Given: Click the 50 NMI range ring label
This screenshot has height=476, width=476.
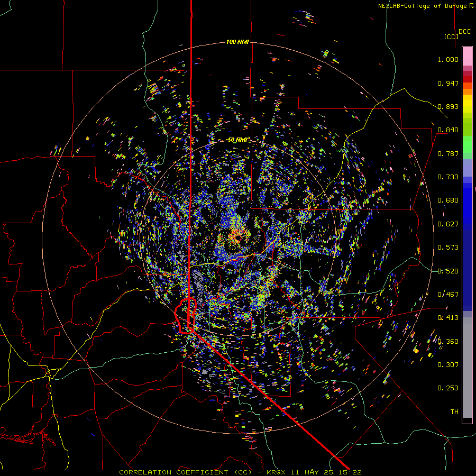Looking at the screenshot, I should [x=237, y=140].
